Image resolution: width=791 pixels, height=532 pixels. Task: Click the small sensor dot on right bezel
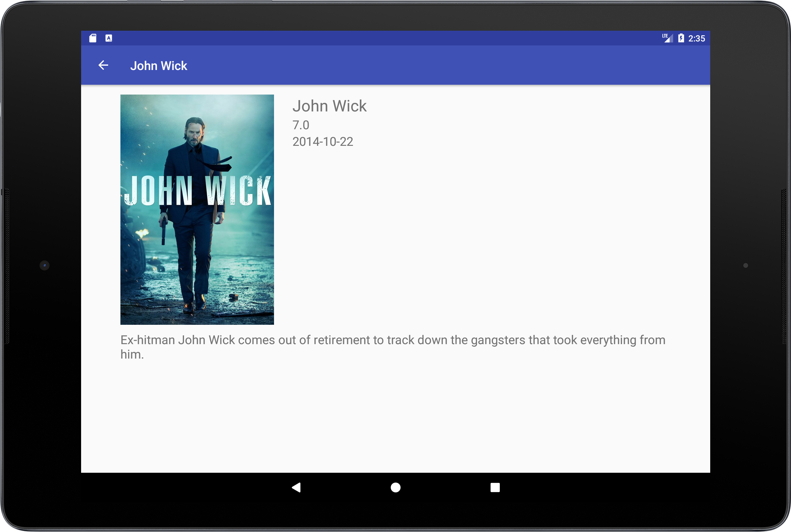click(746, 265)
